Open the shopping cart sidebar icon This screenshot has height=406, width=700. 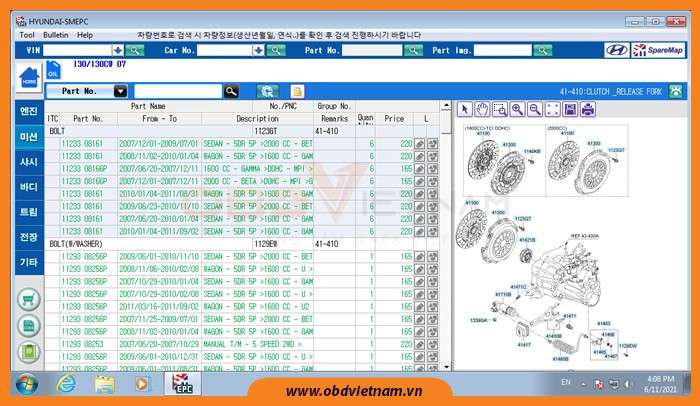point(29,300)
